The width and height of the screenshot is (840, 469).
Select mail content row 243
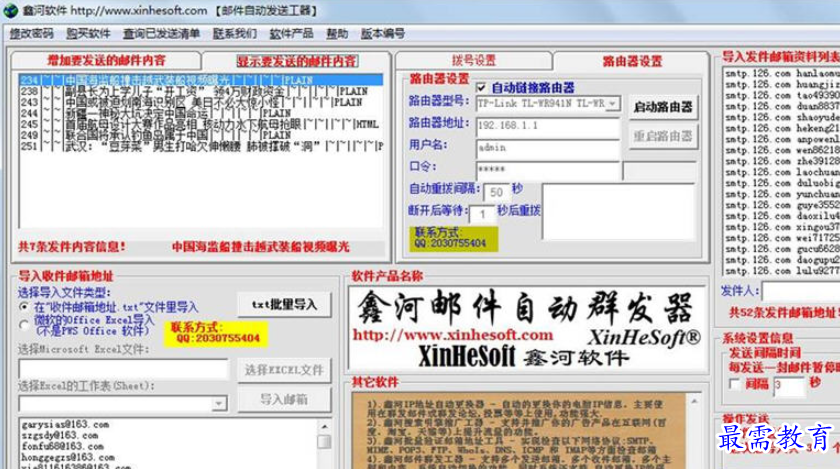(201, 102)
